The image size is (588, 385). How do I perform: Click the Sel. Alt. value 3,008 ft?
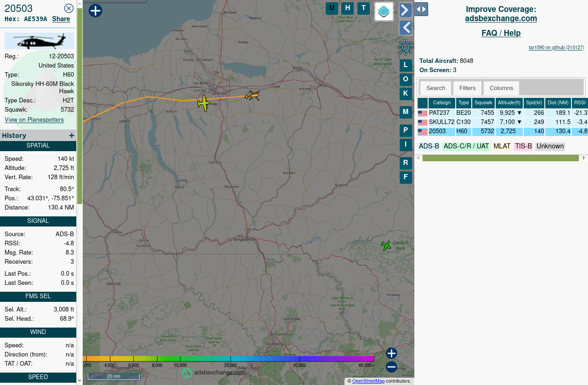64,310
